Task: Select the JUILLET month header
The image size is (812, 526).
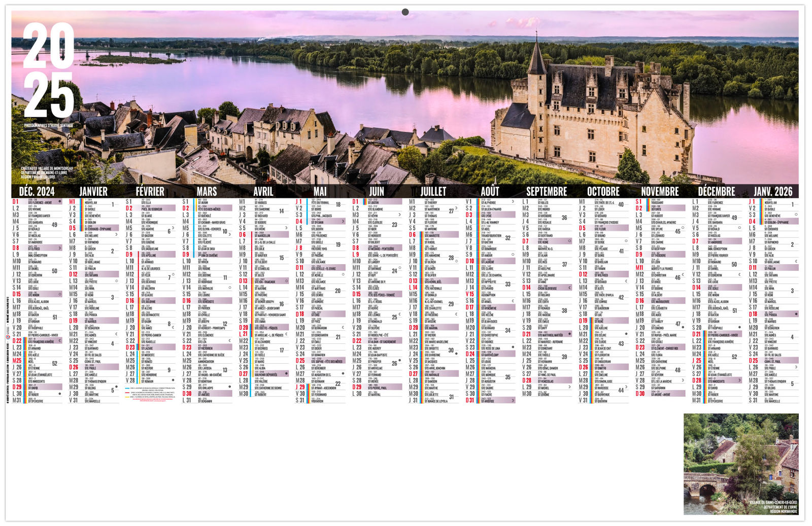Action: (x=433, y=191)
